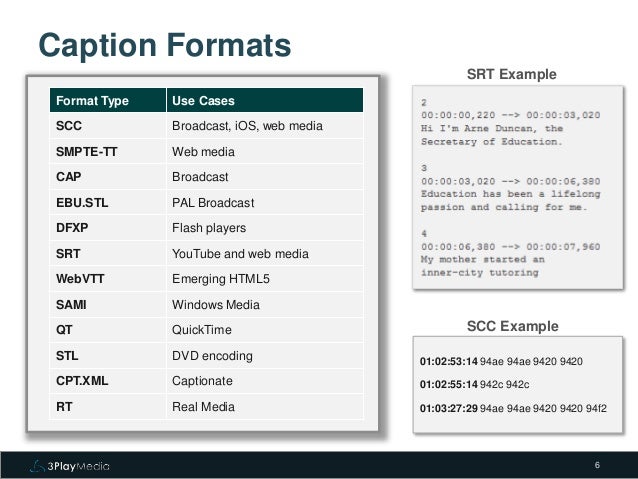Click the DFXP format cell
638x479 pixels.
108,227
